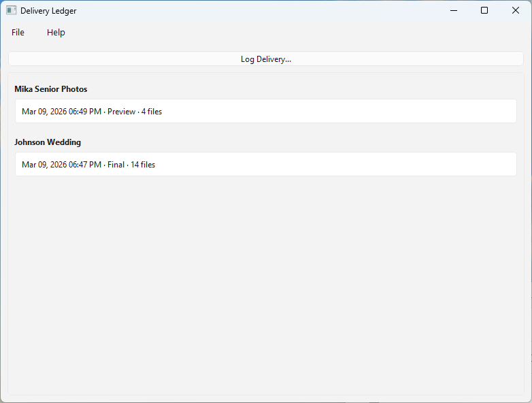Click the Log Delivery... button
Viewport: 532px width, 403px height.
[266, 59]
